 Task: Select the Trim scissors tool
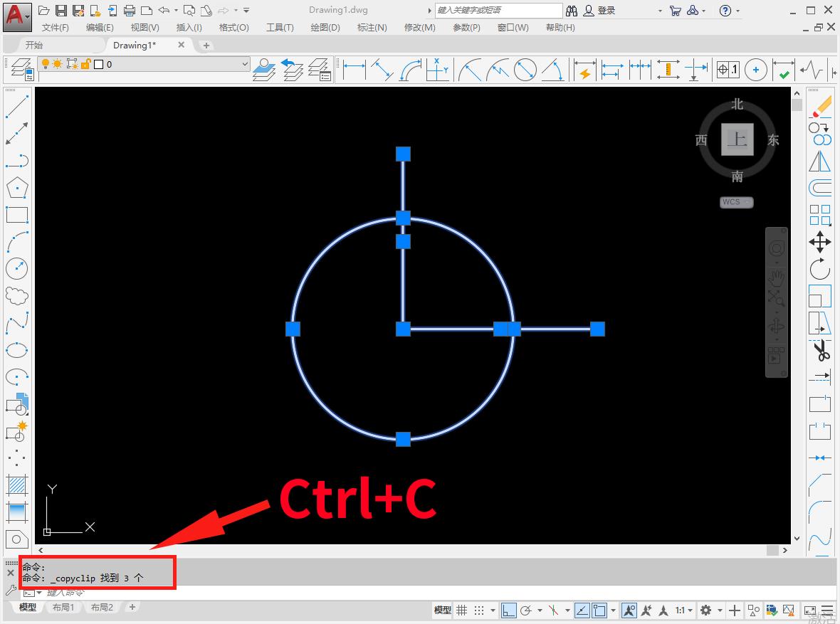[820, 350]
